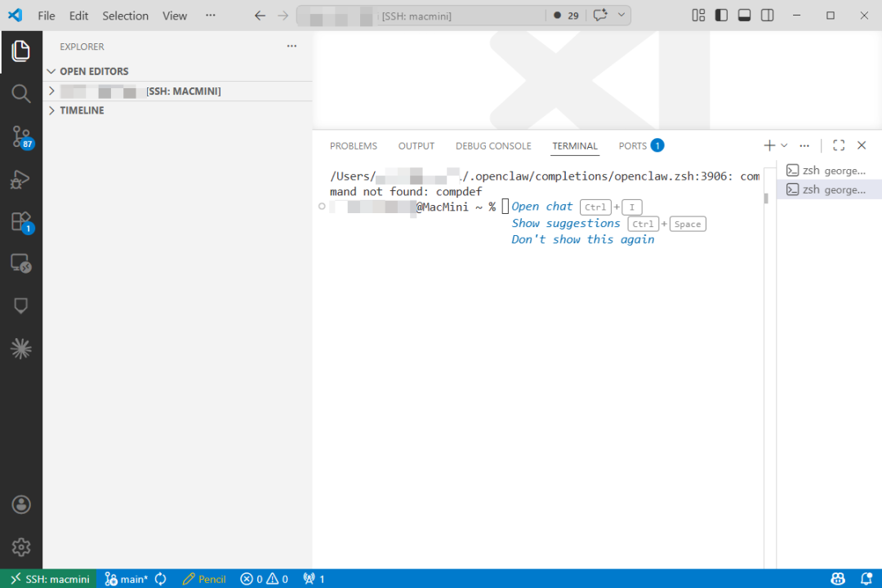
Task: Click the 29 unsaved indicator in title bar
Action: 566,16
